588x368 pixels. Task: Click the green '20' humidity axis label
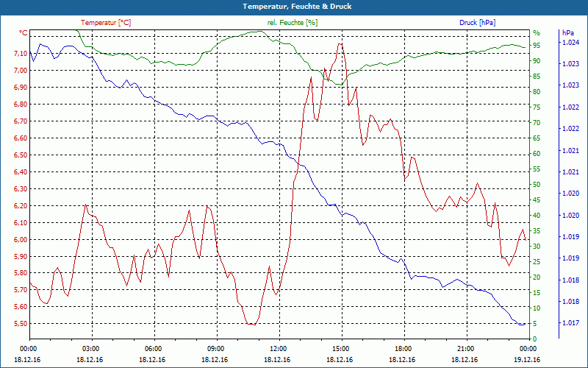(x=537, y=277)
